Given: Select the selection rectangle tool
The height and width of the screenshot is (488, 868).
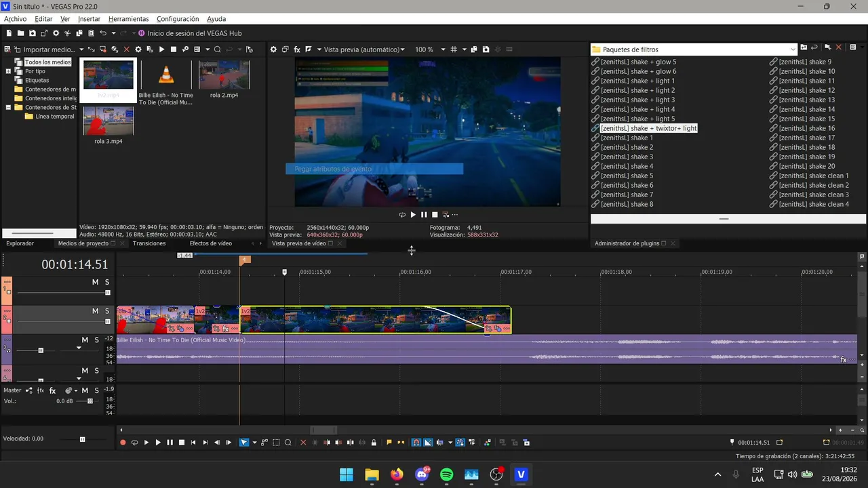Looking at the screenshot, I should tap(276, 443).
